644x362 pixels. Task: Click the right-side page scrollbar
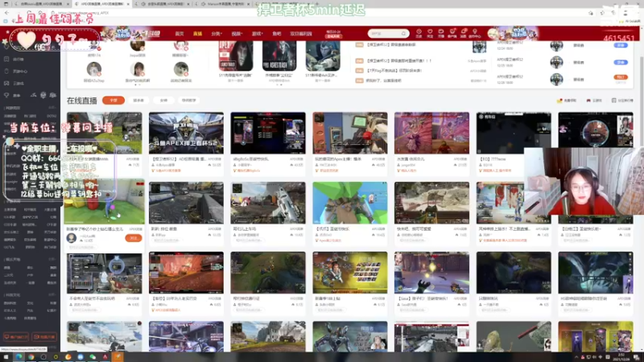click(x=641, y=103)
